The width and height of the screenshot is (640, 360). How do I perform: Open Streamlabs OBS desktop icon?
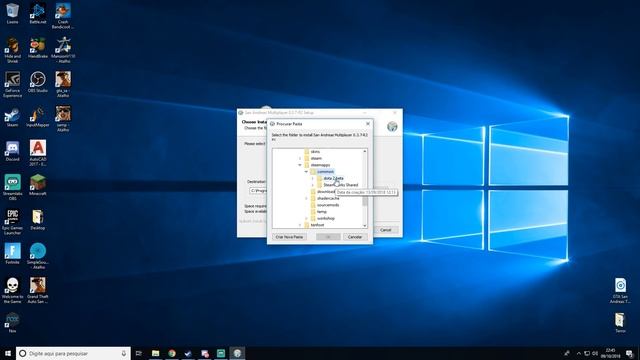click(12, 187)
